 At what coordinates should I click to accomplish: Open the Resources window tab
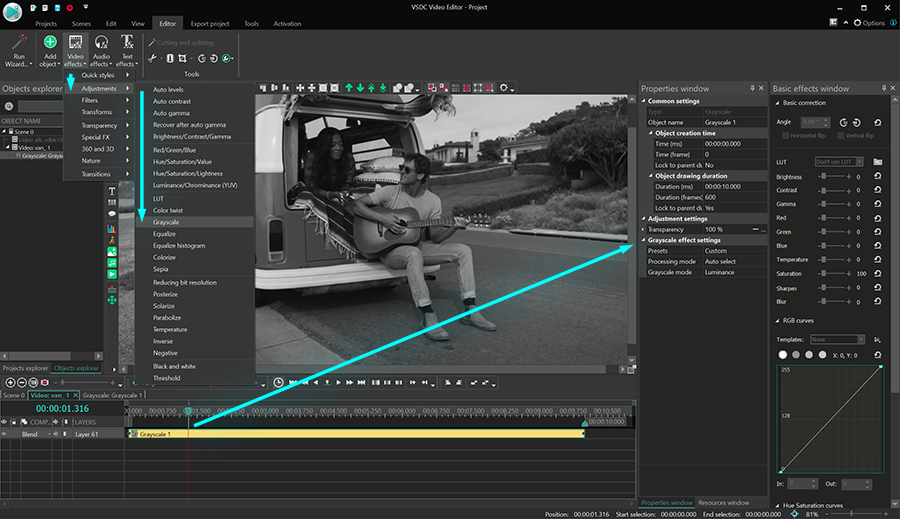tap(724, 502)
